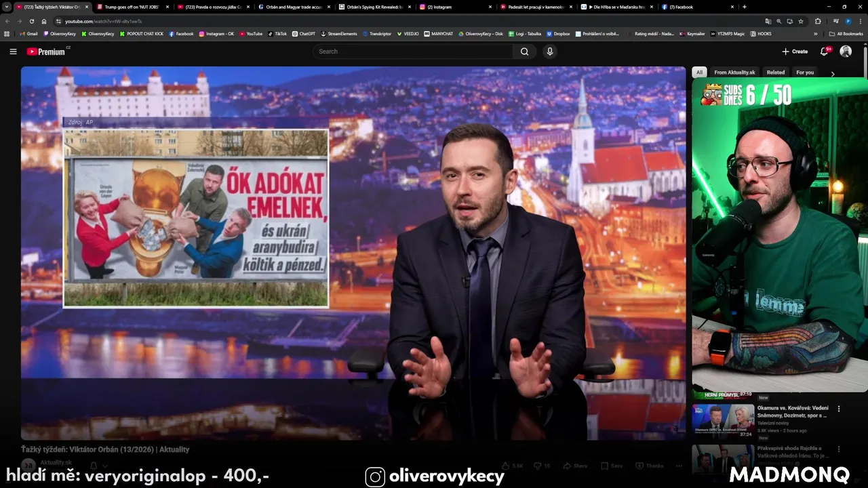Open the Aktuality.sk channel name

(56, 462)
